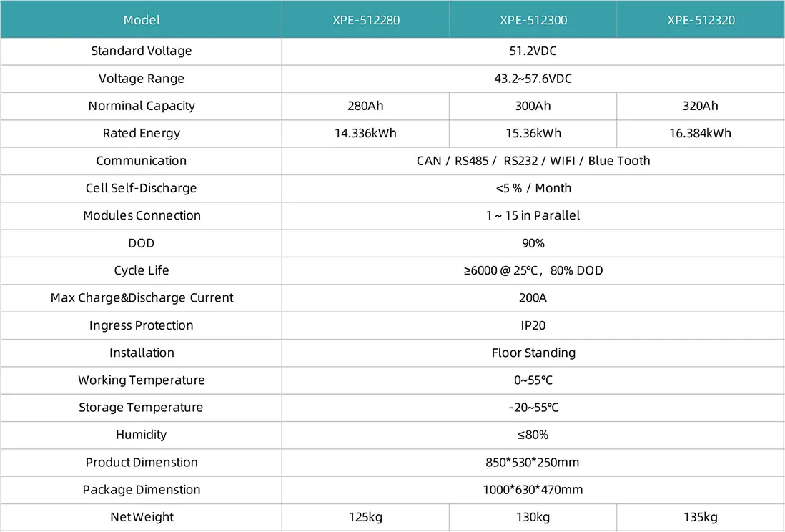Click the 16.384kWh rated energy cell

[701, 133]
